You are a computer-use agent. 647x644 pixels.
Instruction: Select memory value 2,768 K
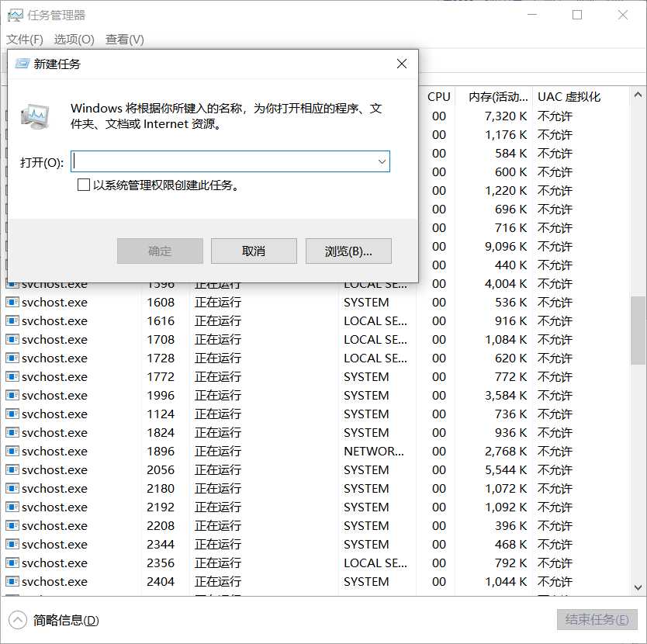click(x=506, y=451)
